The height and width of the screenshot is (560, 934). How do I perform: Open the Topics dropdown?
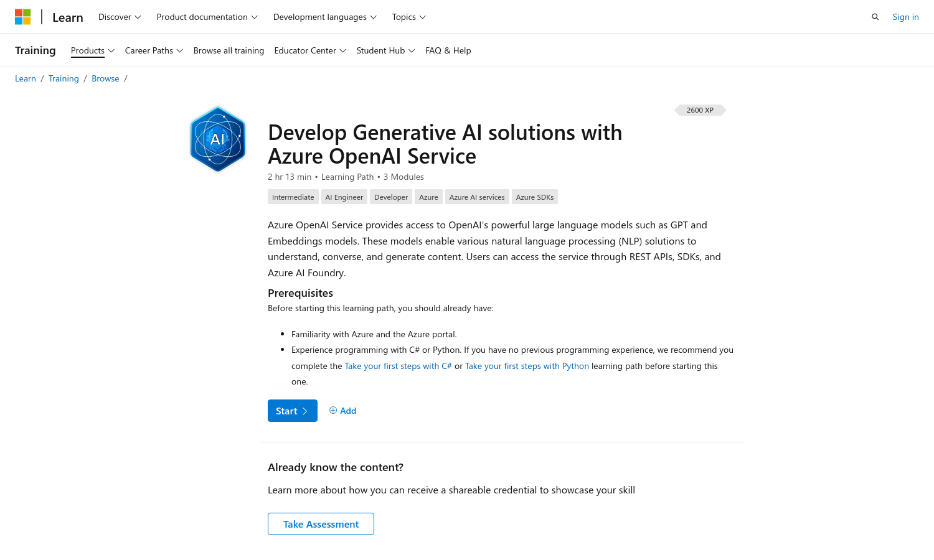coord(408,17)
